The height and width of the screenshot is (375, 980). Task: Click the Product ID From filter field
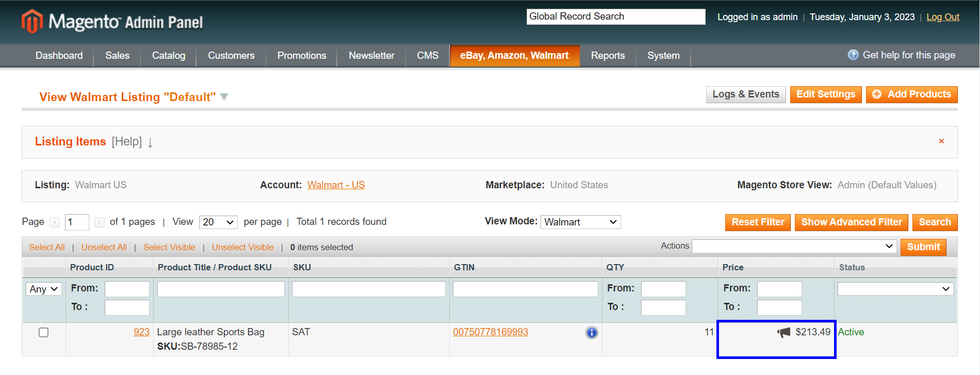tap(127, 289)
